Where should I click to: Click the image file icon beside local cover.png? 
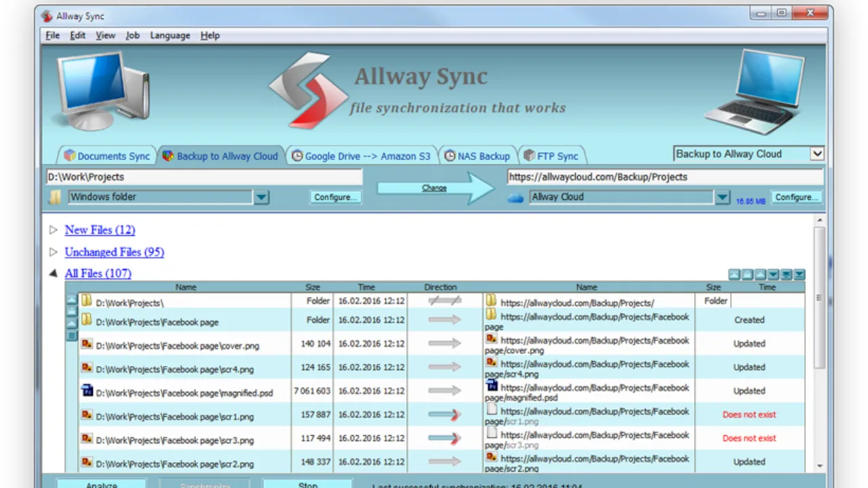coord(87,344)
